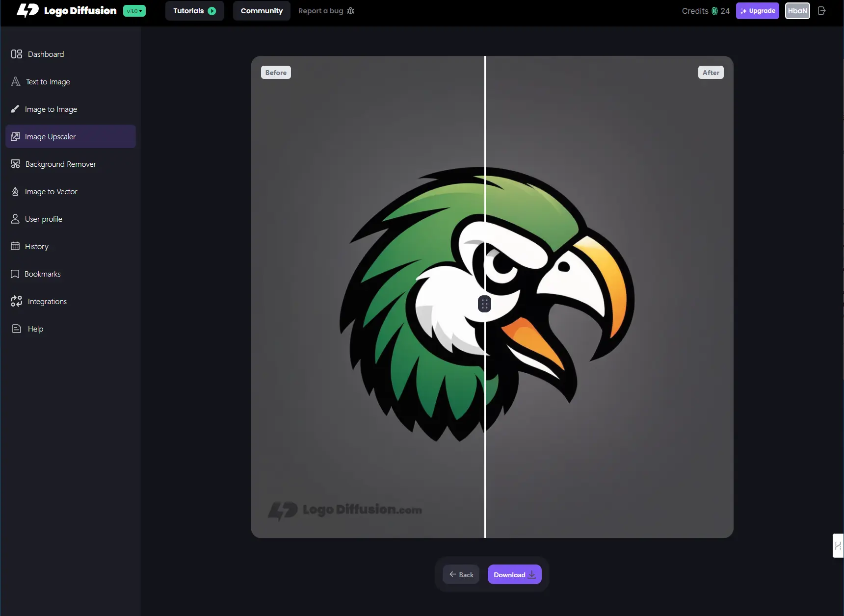The height and width of the screenshot is (616, 844).
Task: Select Text to Image in sidebar
Action: coord(71,81)
